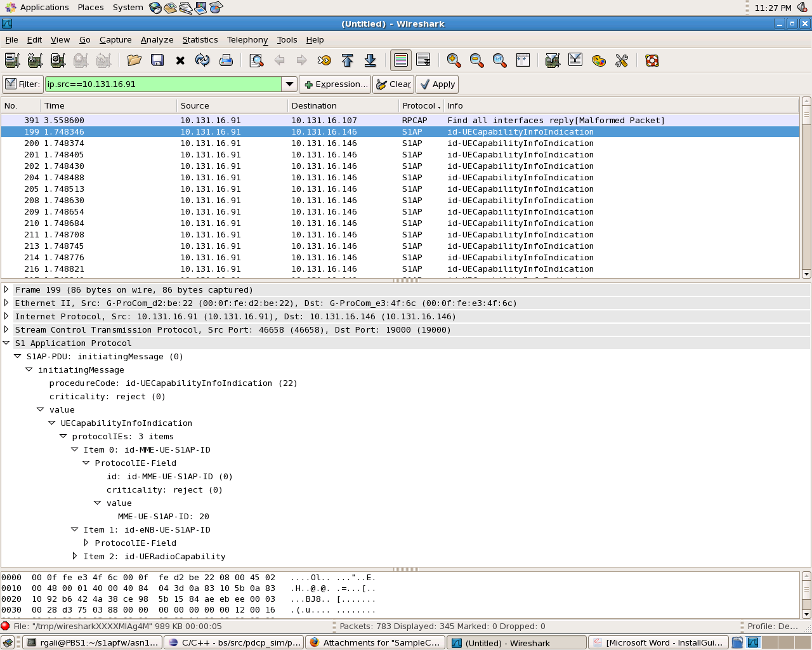812x650 pixels.
Task: Open the Telephony menu
Action: pyautogui.click(x=247, y=39)
